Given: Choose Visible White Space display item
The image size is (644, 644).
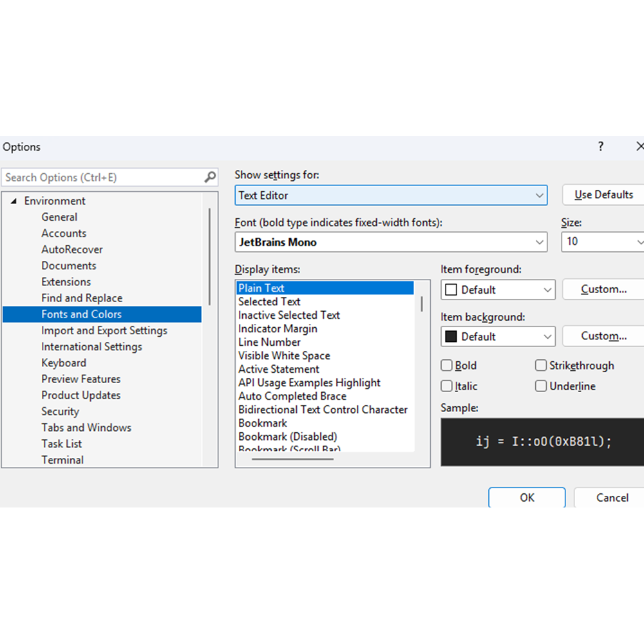Looking at the screenshot, I should (x=284, y=355).
